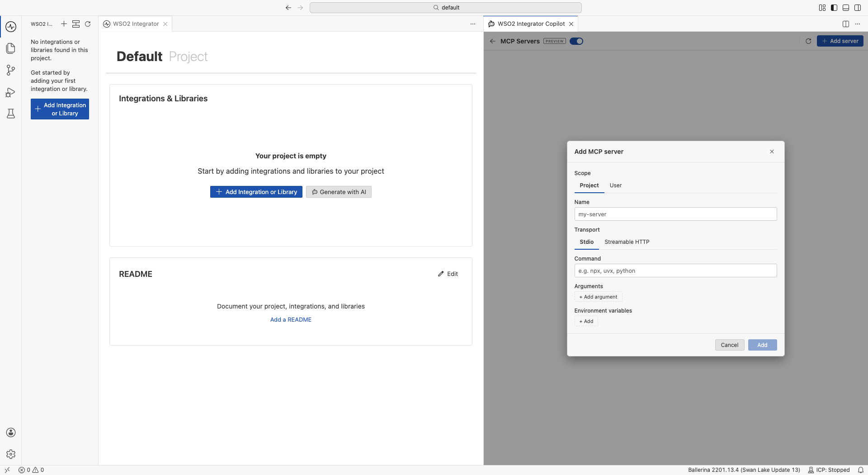Screen dimensions: 868x475
Task: Open the Add a README link
Action: [291, 319]
